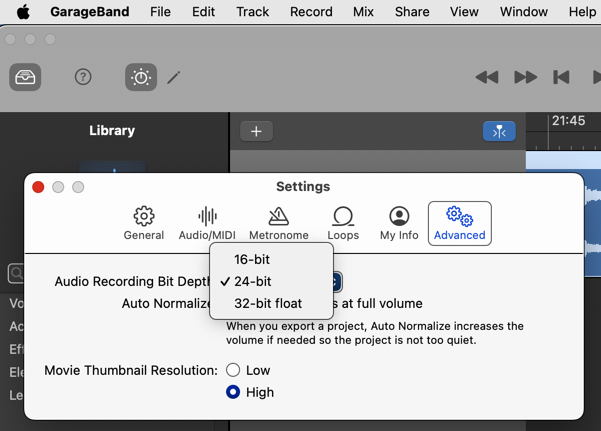Image resolution: width=601 pixels, height=431 pixels.
Task: Open the Track menu in menu bar
Action: pos(252,12)
